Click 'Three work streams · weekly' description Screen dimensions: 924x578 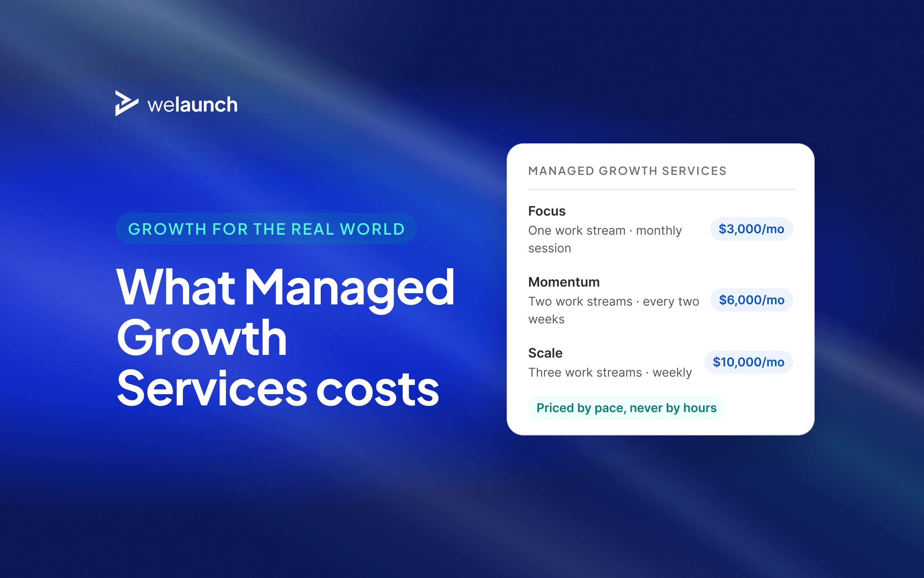pos(610,373)
